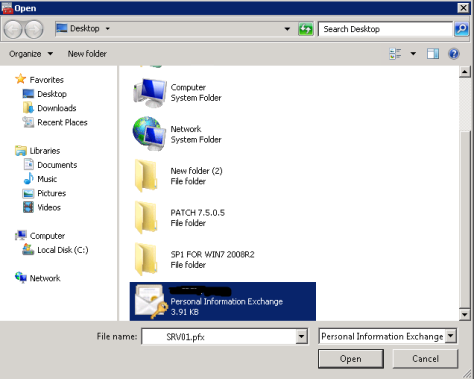The width and height of the screenshot is (474, 379).
Task: Click the Videos film icon
Action: pyautogui.click(x=28, y=207)
